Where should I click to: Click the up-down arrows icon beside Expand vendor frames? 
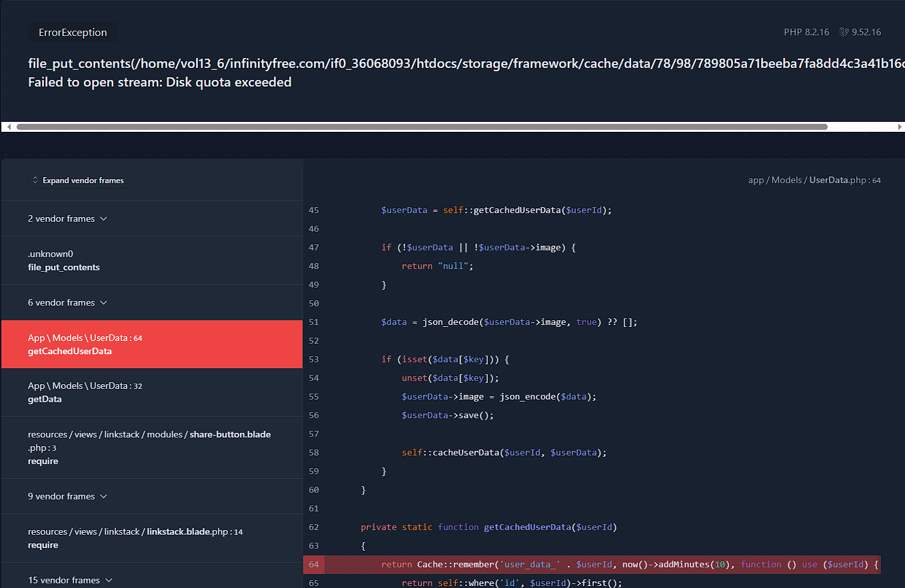[x=35, y=180]
